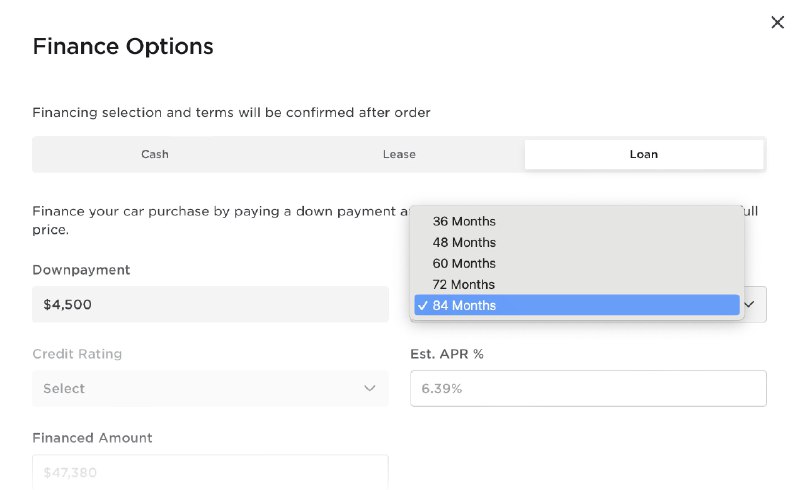Choose 36 Months loan term

[577, 222]
